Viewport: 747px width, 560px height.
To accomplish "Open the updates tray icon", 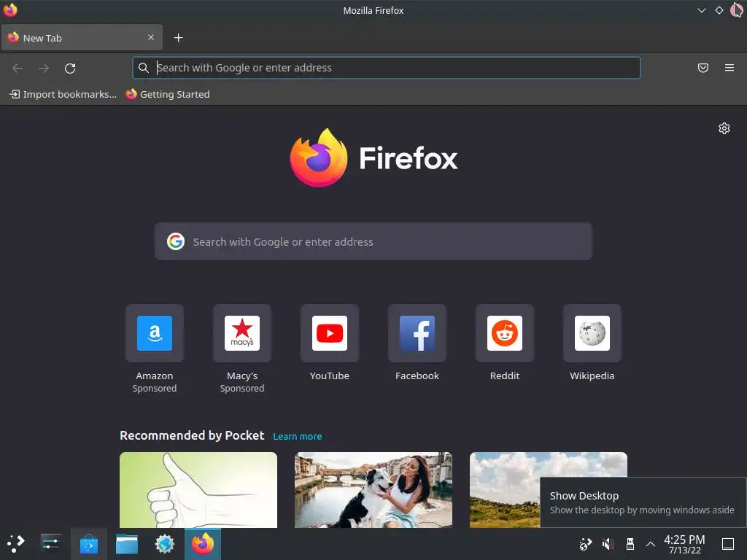I will click(585, 544).
